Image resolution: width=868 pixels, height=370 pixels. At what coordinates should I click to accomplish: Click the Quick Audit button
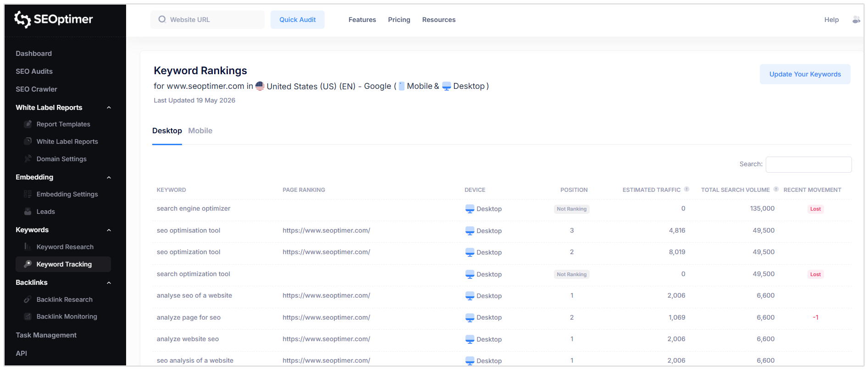(x=298, y=20)
